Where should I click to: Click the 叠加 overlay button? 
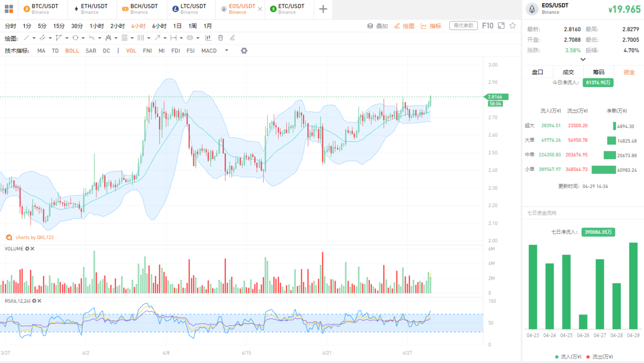(x=377, y=26)
